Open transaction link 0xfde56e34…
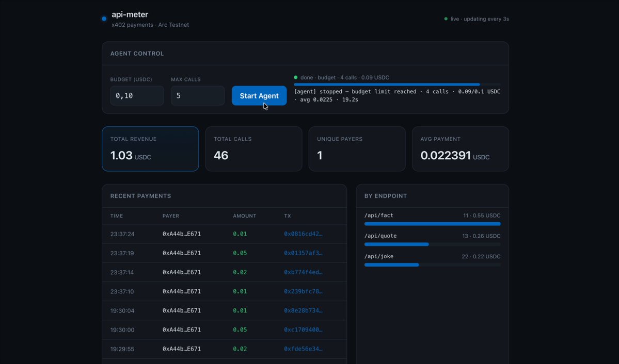 (303, 349)
